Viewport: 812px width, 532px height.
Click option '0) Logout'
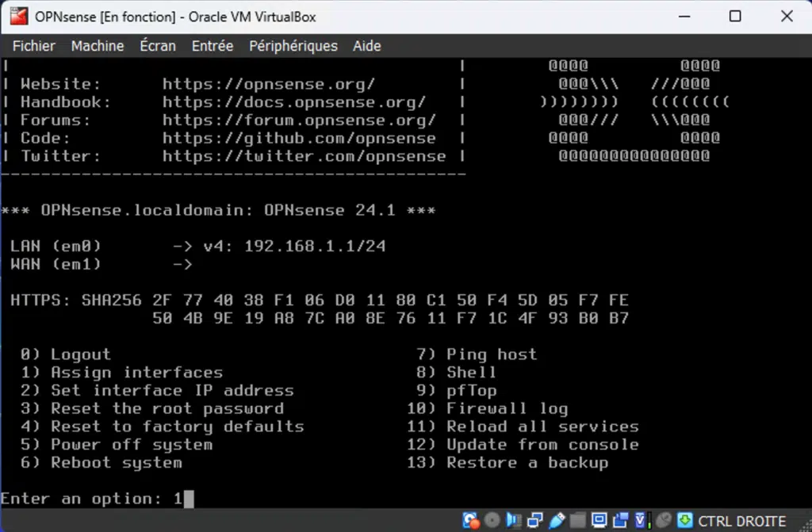[66, 354]
